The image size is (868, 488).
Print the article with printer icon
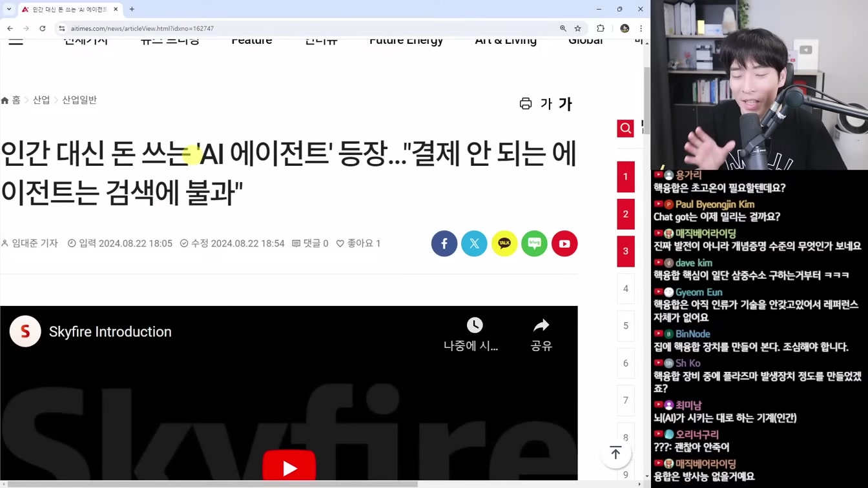coord(526,104)
